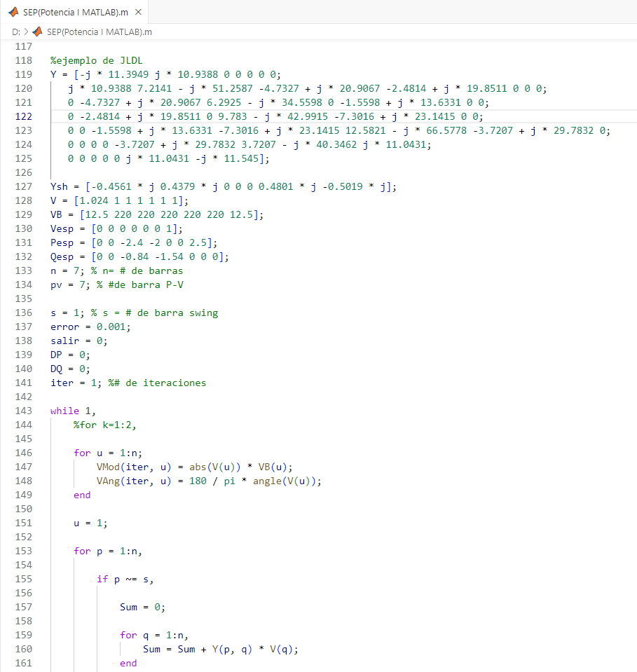
Task: Click the 'VB = [12.5 220' line
Action: [x=157, y=214]
